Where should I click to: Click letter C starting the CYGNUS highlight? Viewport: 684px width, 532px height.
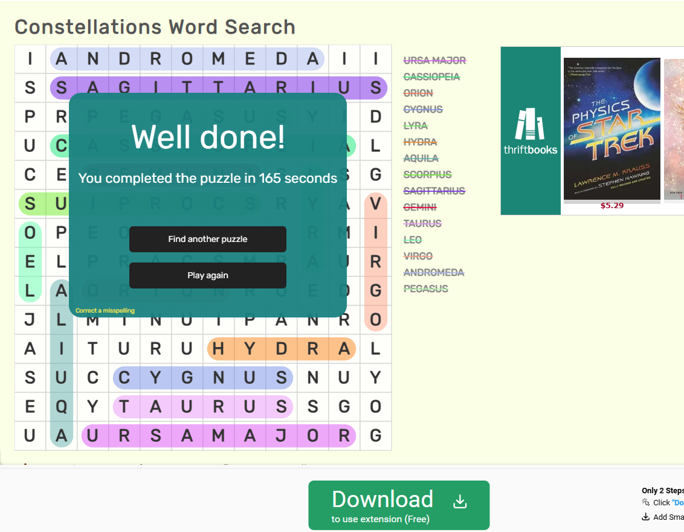tap(124, 378)
